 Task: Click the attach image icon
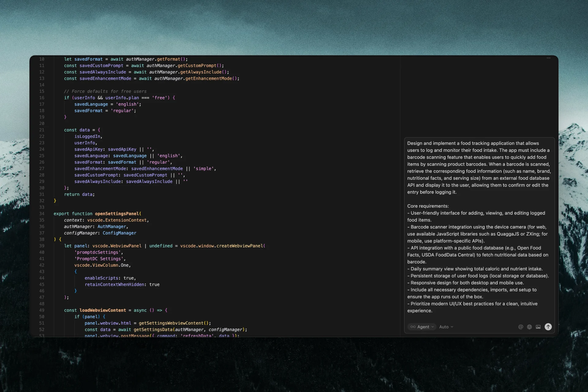click(x=538, y=327)
